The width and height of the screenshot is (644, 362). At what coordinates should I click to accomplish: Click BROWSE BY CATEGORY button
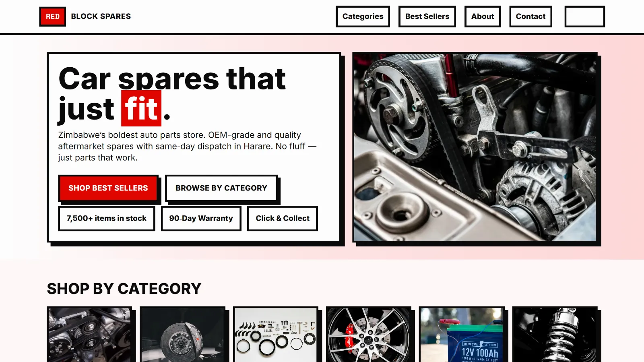click(221, 188)
